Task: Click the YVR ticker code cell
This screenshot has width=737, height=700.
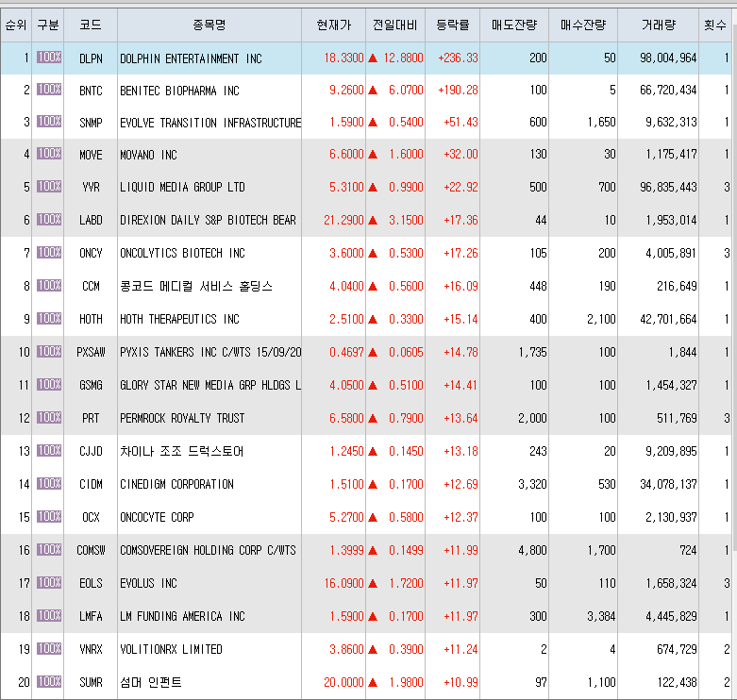Action: [x=91, y=187]
